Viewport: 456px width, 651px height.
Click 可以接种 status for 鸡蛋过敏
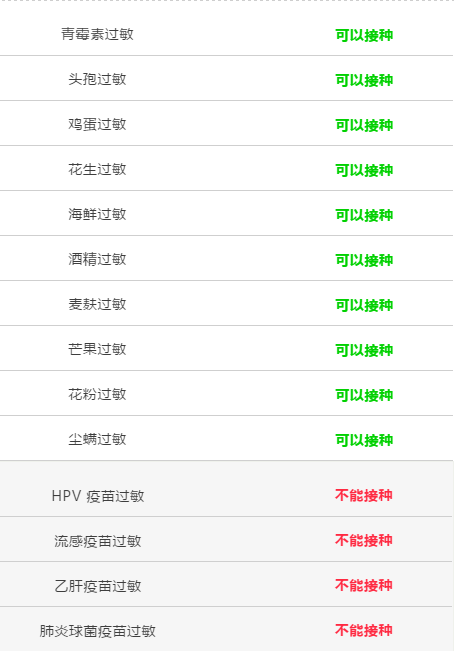(x=364, y=125)
